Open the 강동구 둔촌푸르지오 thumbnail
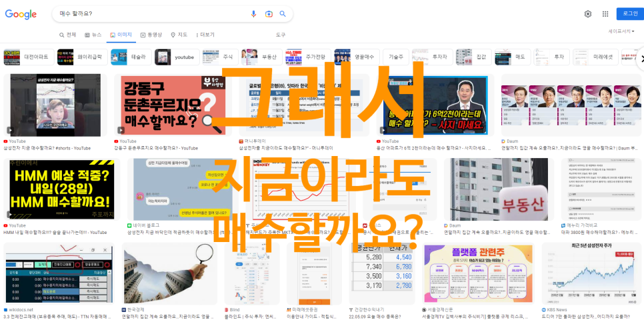Viewport: 644px width, 320px height. (173, 105)
